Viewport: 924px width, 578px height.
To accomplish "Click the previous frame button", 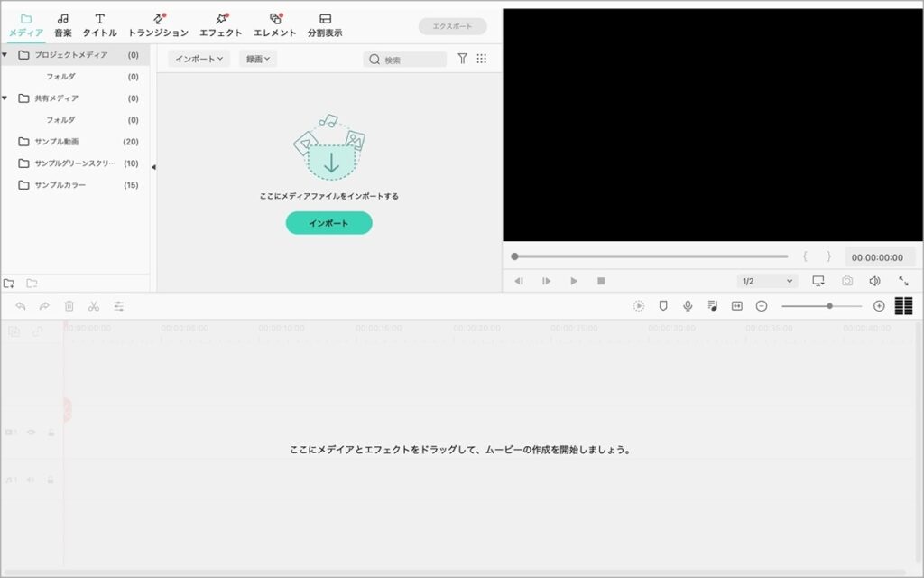I will [x=519, y=282].
